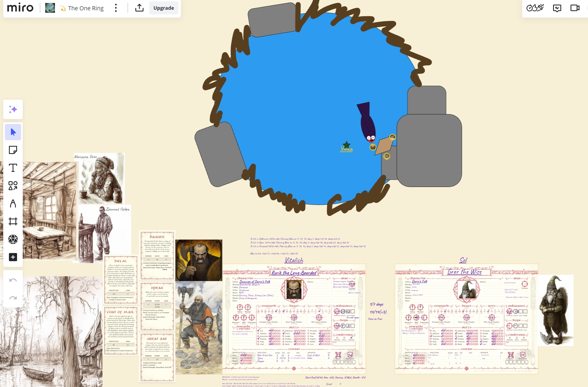Select the cursor selection tool

pyautogui.click(x=13, y=132)
